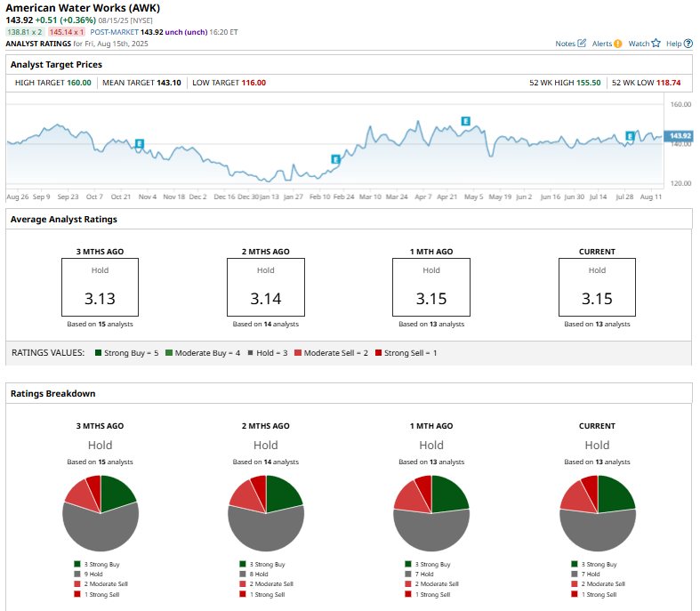Viewport: 700px width, 611px height.
Task: Click the Hold gray ratings value swatch
Action: coord(251,352)
